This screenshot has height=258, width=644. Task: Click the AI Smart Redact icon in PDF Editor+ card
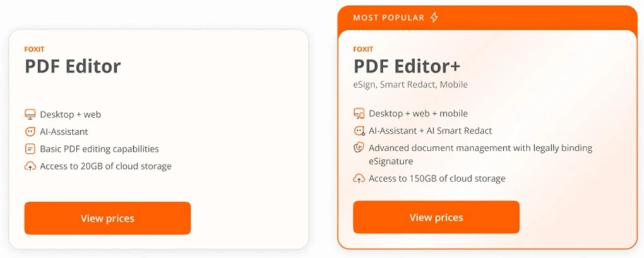coord(359,131)
